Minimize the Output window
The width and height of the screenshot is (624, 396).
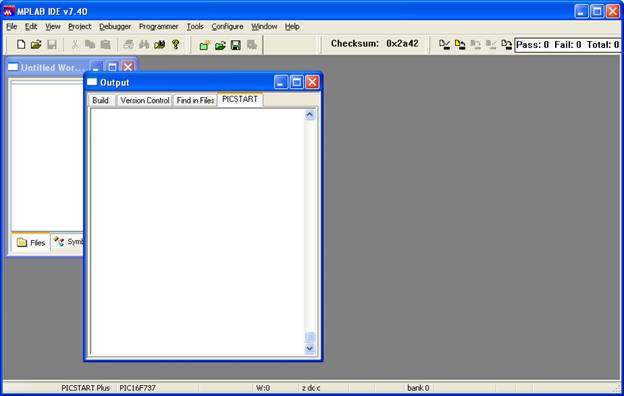281,82
